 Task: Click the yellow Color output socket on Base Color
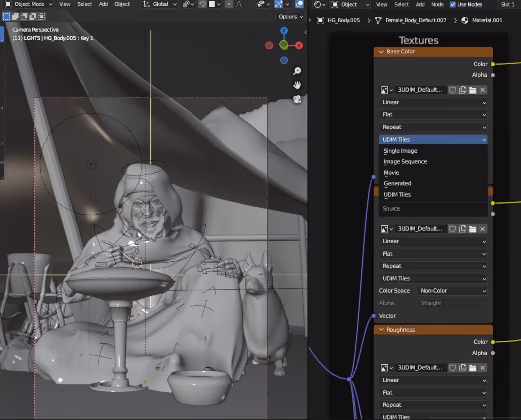click(493, 64)
